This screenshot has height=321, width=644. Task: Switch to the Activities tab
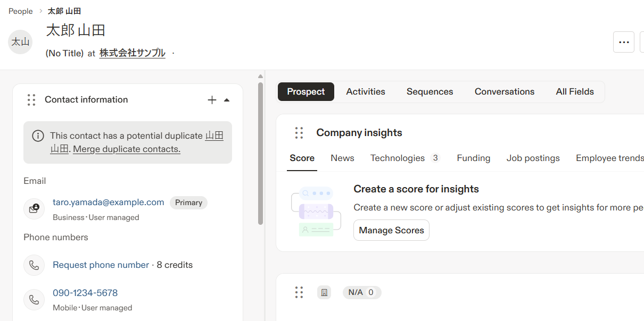(x=366, y=91)
